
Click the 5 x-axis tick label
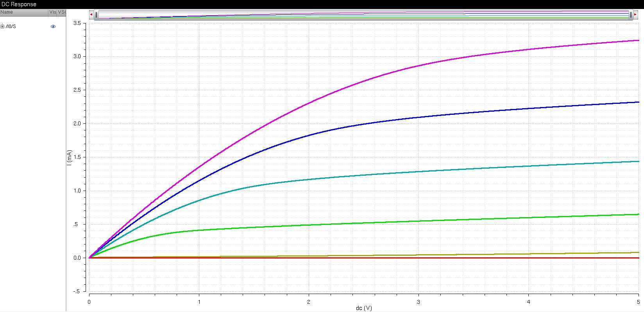click(x=639, y=302)
